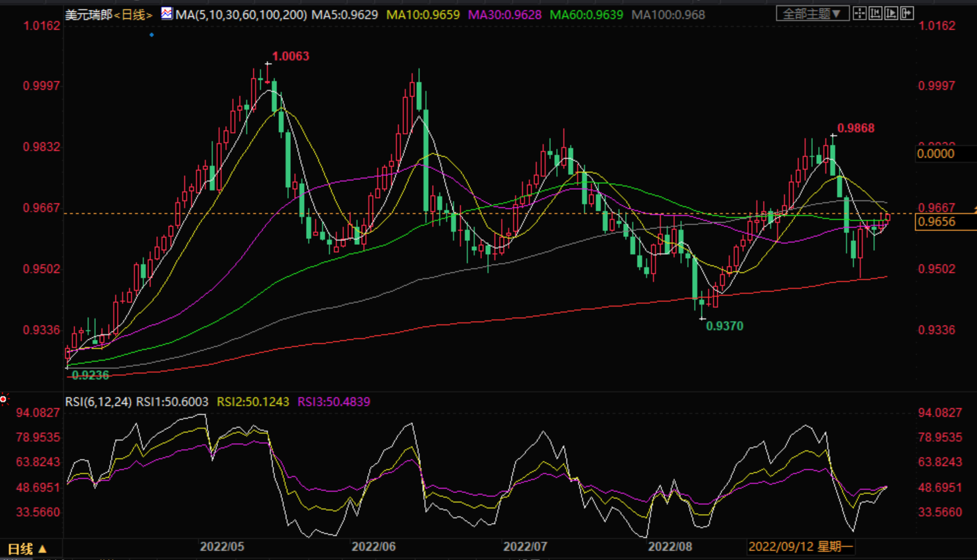
Task: Click the MA30:0.9628 legend value
Action: click(x=504, y=14)
